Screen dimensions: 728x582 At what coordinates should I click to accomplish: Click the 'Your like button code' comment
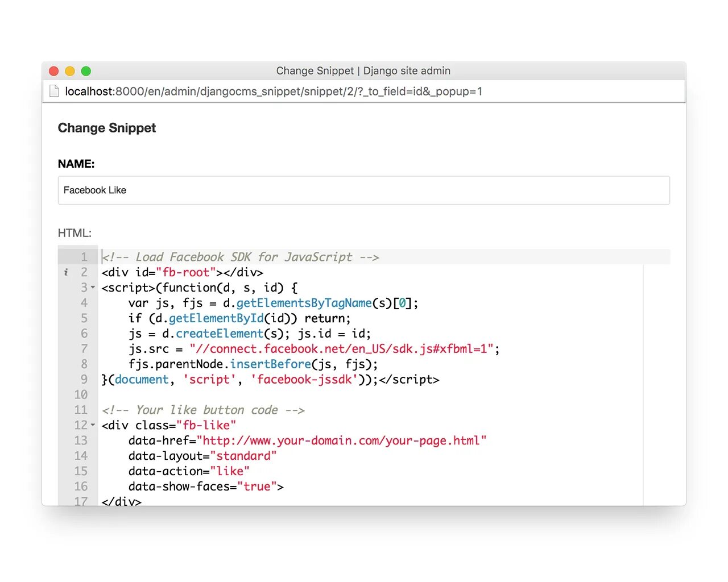pos(203,410)
